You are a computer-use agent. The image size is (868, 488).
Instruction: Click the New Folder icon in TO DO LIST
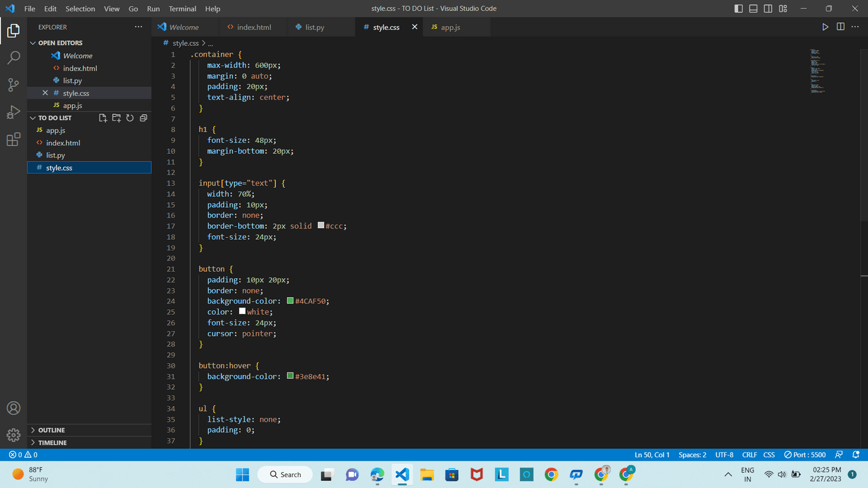point(116,118)
